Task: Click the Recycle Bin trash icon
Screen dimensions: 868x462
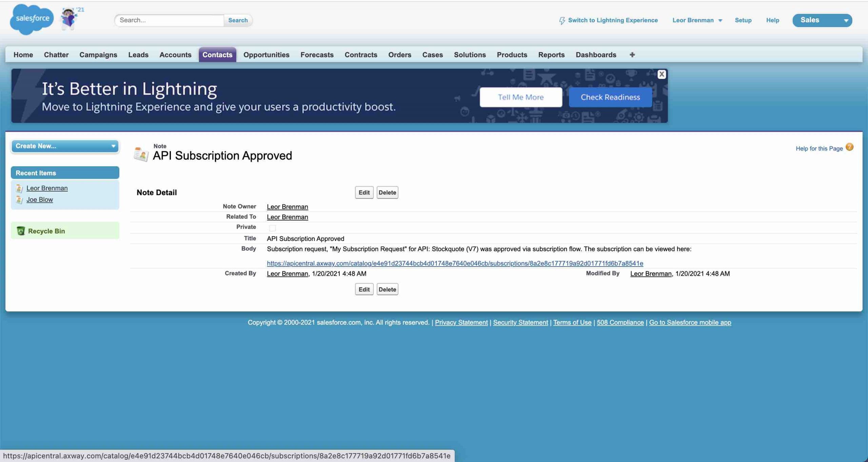Action: pos(21,231)
